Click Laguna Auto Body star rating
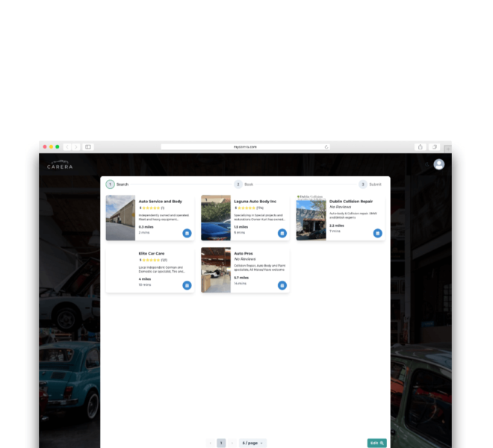Viewport: 493px width, 448px height. 246,208
